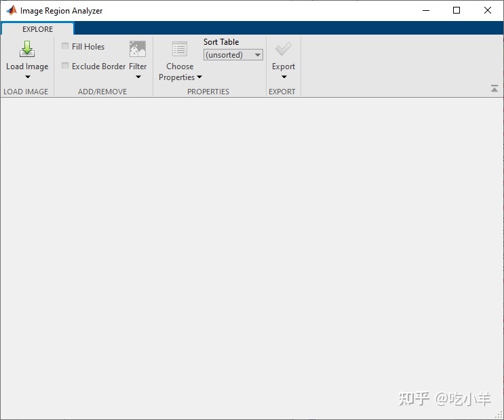Image resolution: width=504 pixels, height=420 pixels.
Task: Click the Export text label
Action: tap(283, 66)
